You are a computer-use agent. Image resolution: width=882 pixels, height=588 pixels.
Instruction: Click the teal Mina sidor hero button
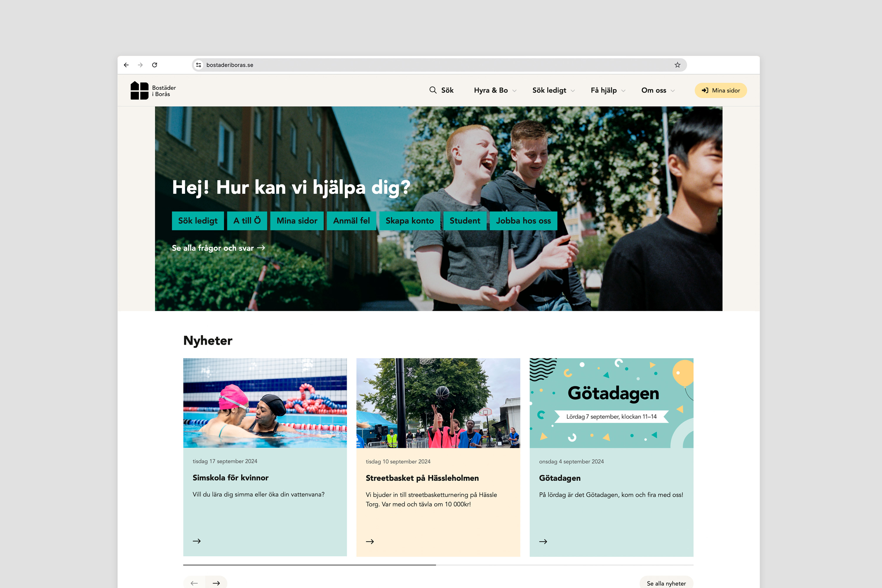point(297,220)
